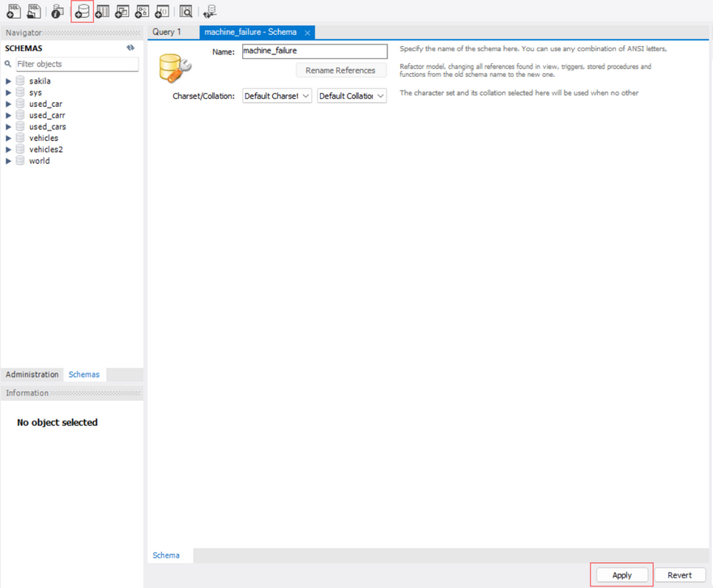This screenshot has width=713, height=588.
Task: Click the create new function icon
Action: pyautogui.click(x=162, y=11)
